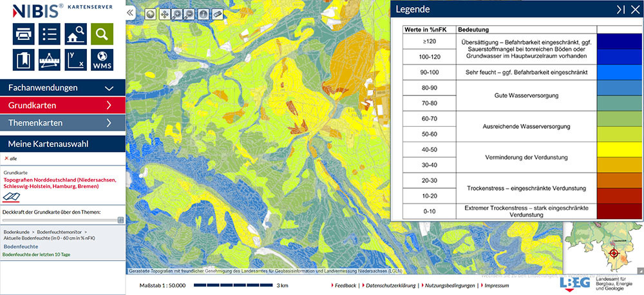The height and width of the screenshot is (295, 644).
Task: Activate the info query map tool
Action: point(203,14)
